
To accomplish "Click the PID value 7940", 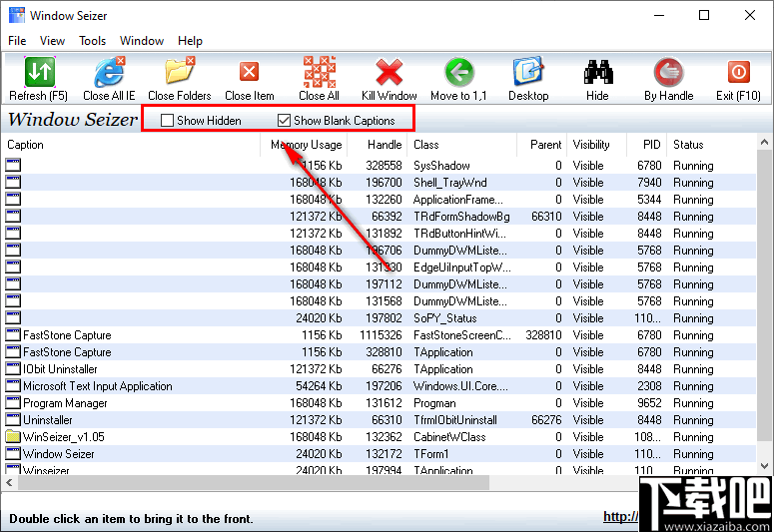I will click(649, 182).
